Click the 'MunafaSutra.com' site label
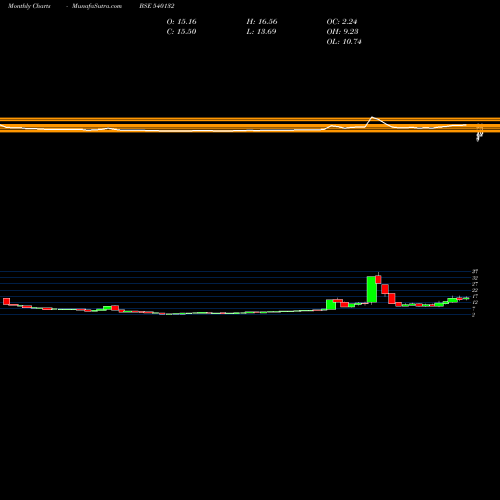This screenshot has height=500, width=500. [x=97, y=6]
